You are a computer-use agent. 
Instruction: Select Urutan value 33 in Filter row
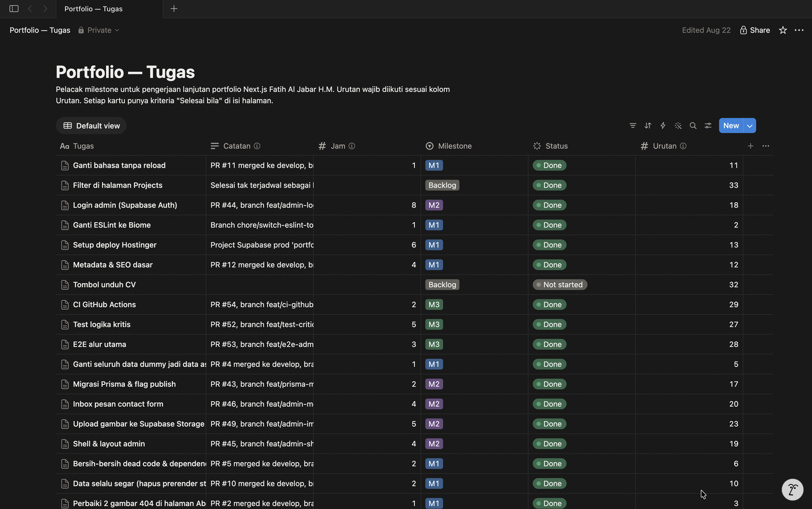[x=734, y=185]
